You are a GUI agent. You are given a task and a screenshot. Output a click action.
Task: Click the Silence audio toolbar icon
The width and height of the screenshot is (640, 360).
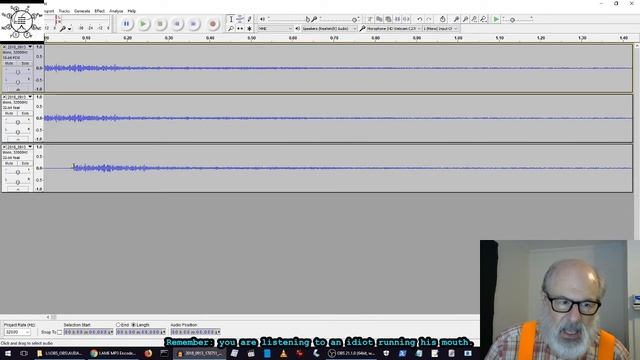tap(406, 19)
